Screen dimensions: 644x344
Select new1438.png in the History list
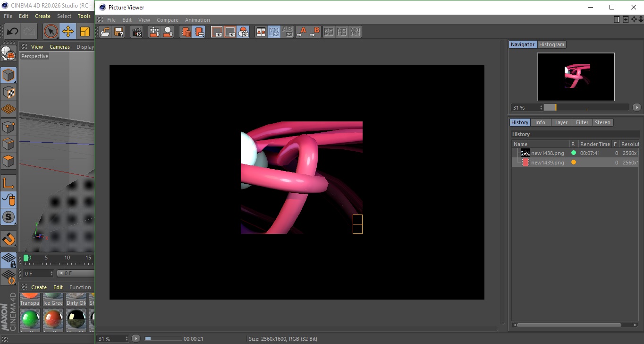point(547,153)
